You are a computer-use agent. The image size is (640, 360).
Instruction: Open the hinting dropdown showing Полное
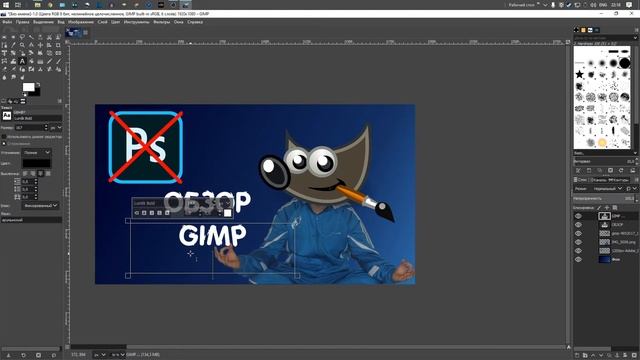pyautogui.click(x=36, y=152)
